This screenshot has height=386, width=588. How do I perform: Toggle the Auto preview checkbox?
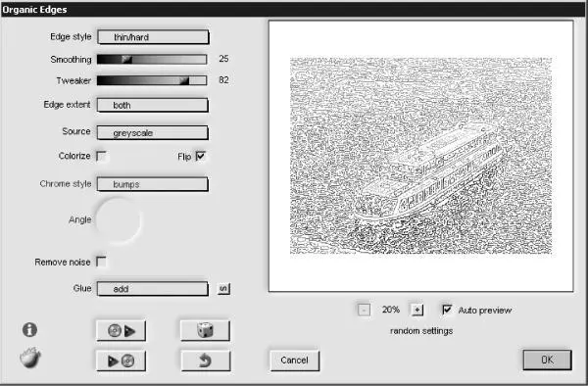[447, 310]
